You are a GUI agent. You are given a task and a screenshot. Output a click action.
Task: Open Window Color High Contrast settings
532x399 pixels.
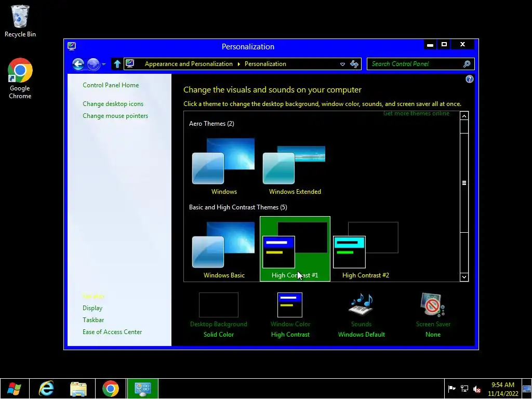tap(290, 315)
